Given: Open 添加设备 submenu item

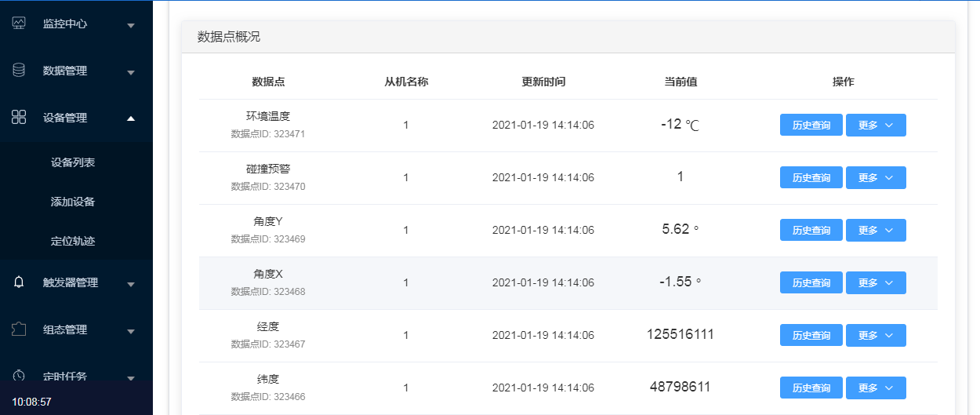Looking at the screenshot, I should (x=73, y=202).
